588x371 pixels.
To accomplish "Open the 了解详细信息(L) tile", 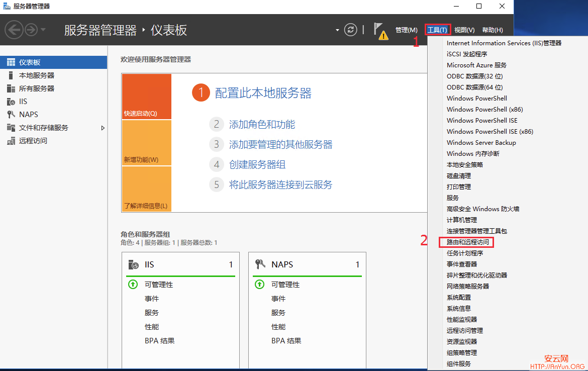I will 146,189.
